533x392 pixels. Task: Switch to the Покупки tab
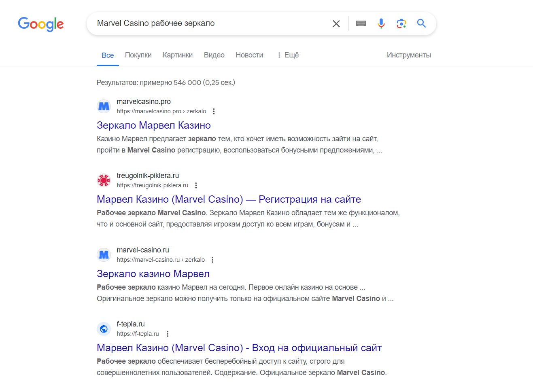pyautogui.click(x=138, y=55)
